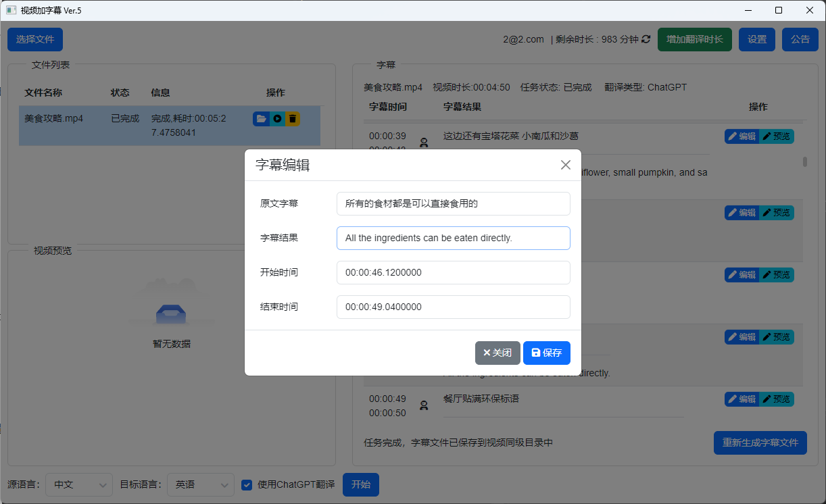Open the folder icon for 美食攻略.mp4

(261, 118)
